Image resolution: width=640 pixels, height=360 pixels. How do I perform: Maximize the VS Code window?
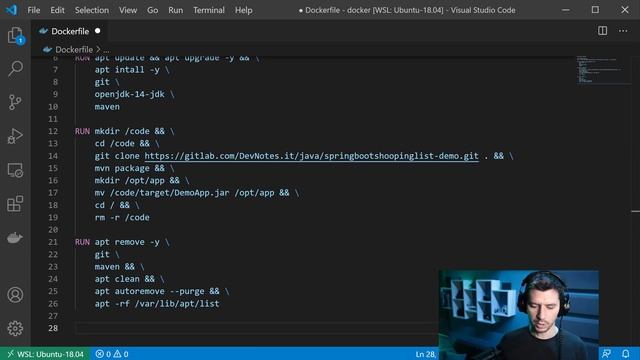point(596,10)
